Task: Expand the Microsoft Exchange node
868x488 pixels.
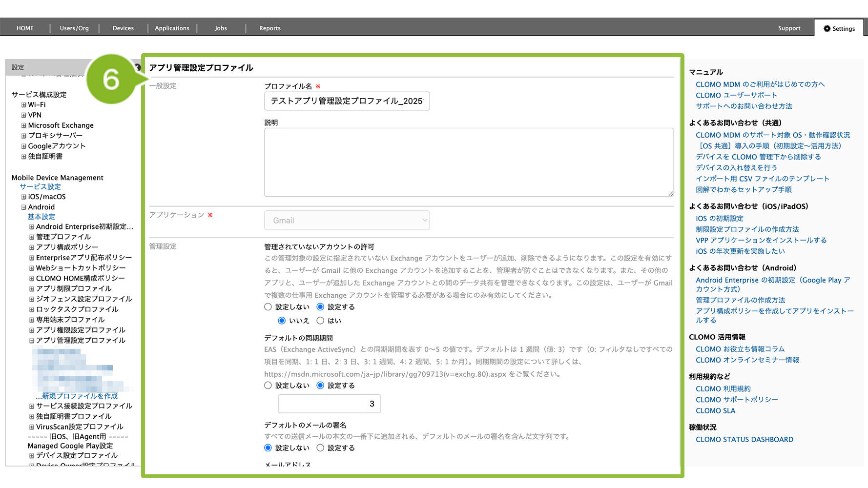Action: (23, 125)
